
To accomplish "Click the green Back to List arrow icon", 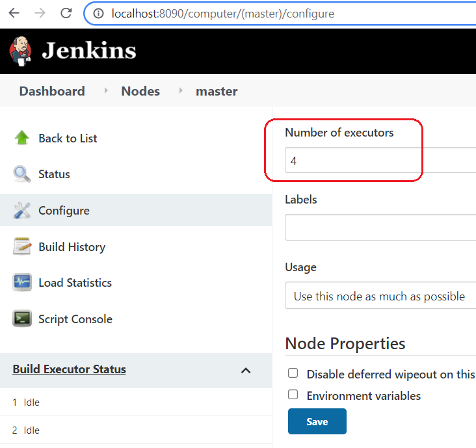I will pos(22,138).
